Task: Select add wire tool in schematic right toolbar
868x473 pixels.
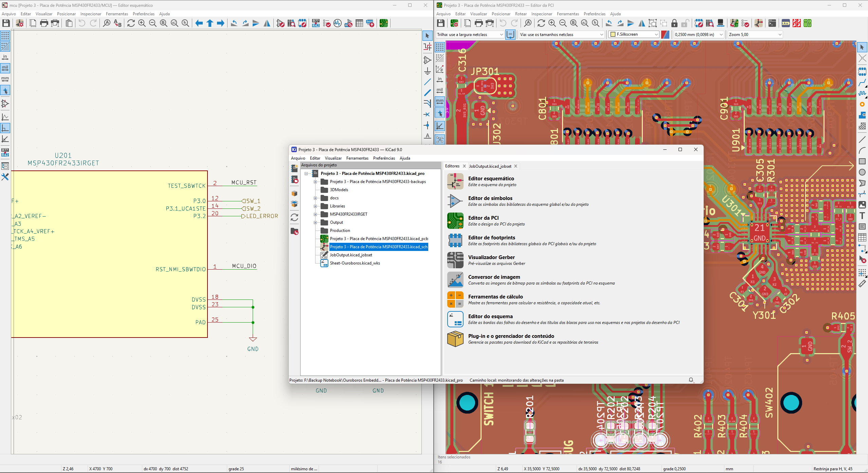Action: coord(428,82)
